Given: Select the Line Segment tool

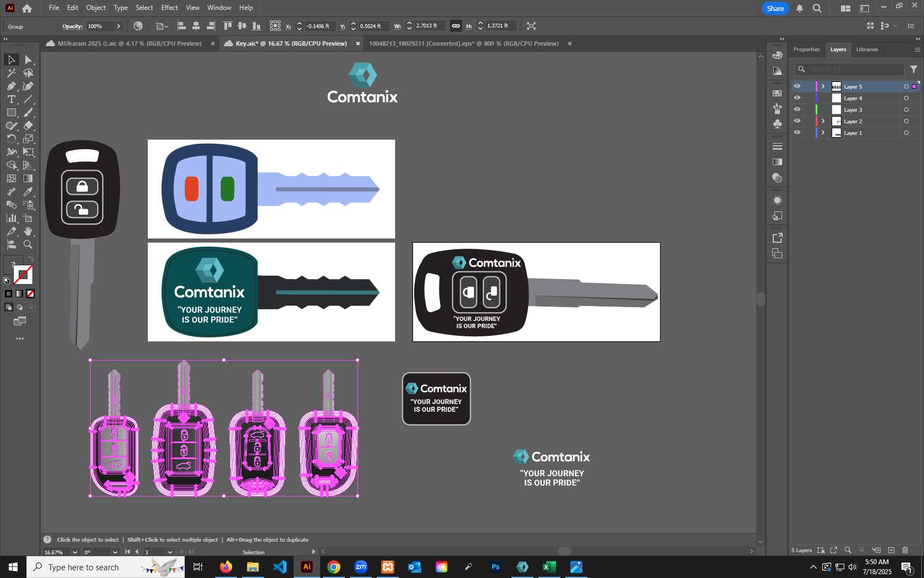Looking at the screenshot, I should pos(29,99).
